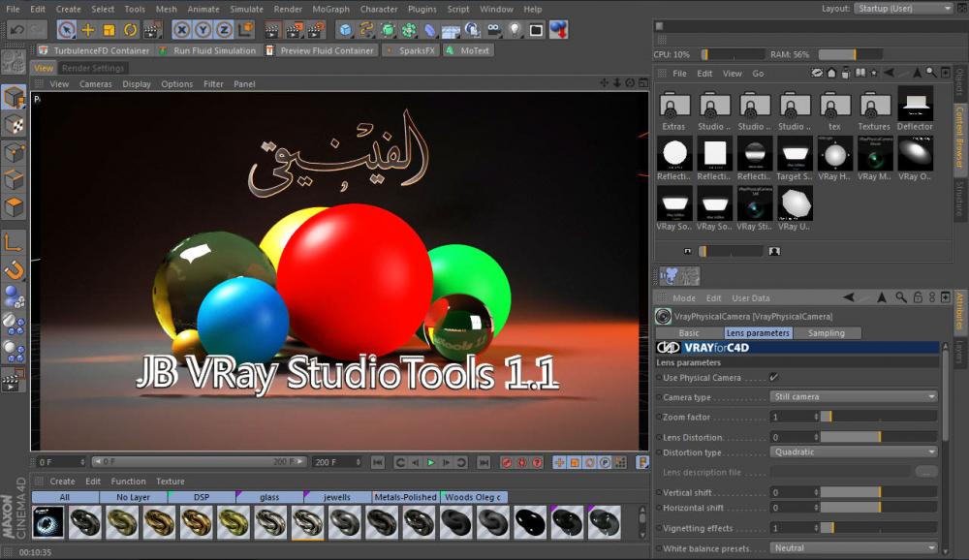Click Attribute Manager lock icon
This screenshot has height=560, width=969.
(x=918, y=297)
